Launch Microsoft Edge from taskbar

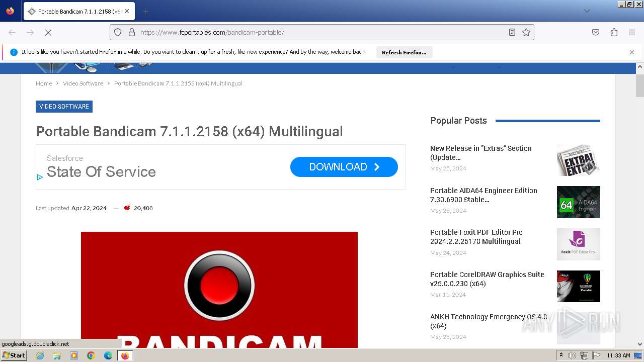pos(108,355)
